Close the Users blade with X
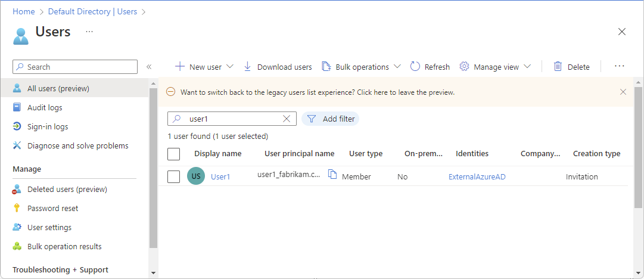644x279 pixels. [x=622, y=32]
